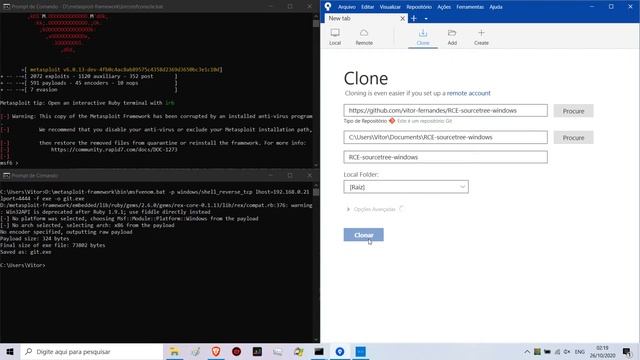Open the blue square app on taskbar
Image resolution: width=640 pixels, height=360 pixels.
360,351
